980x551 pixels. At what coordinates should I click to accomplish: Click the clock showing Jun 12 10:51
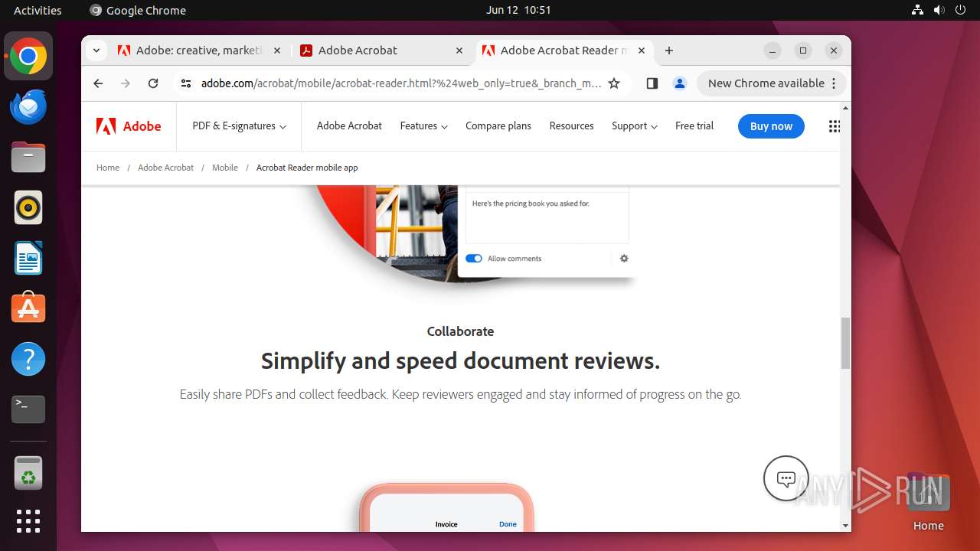[x=518, y=10]
